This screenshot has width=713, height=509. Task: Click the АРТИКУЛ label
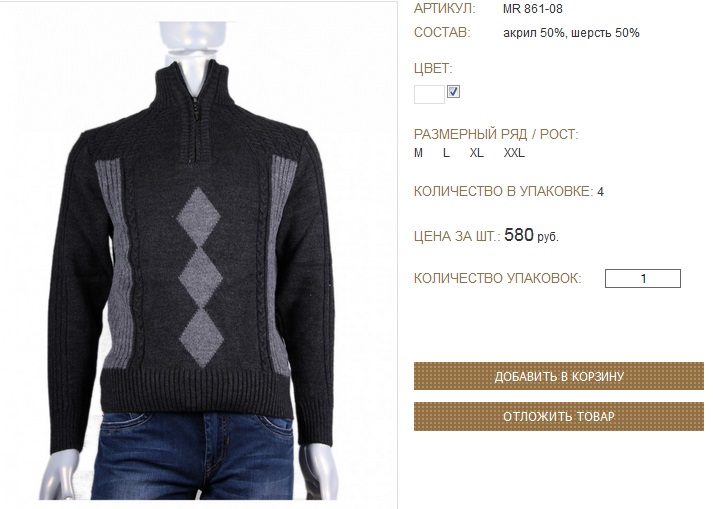click(x=444, y=9)
